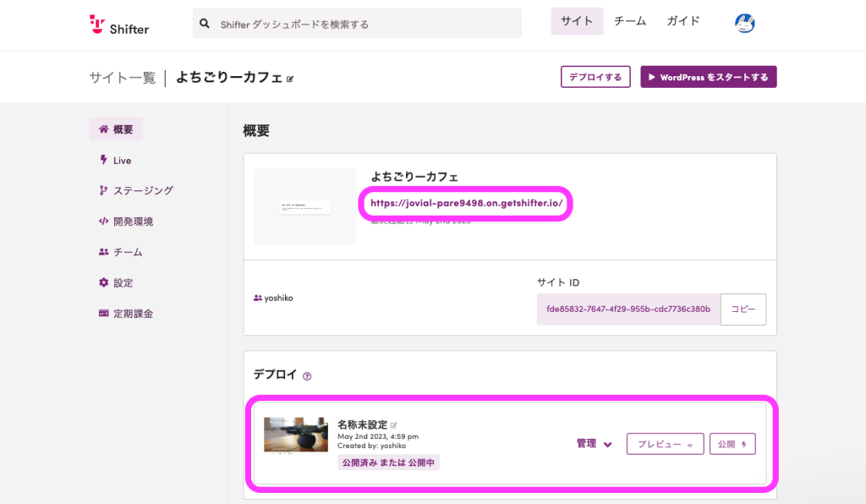
Task: Click WordPress をスタートする button
Action: (709, 77)
